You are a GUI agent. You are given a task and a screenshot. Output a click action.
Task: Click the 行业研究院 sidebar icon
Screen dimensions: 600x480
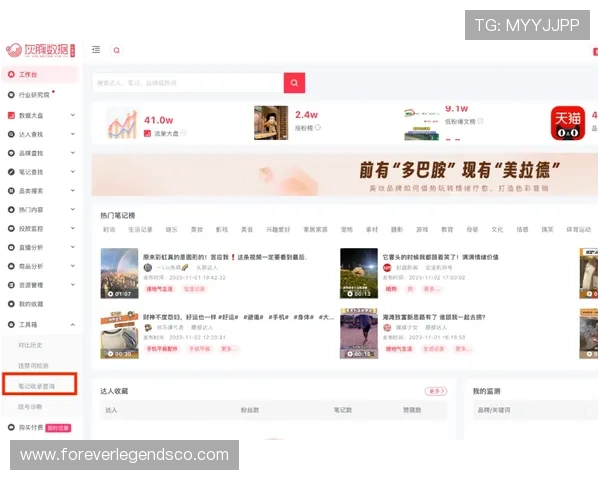click(x=11, y=95)
